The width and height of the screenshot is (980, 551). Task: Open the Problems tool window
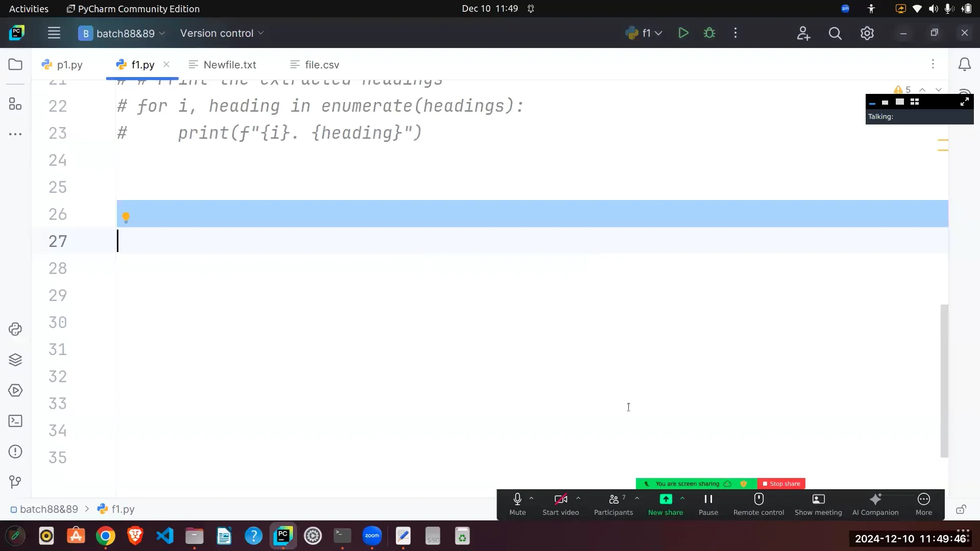click(15, 452)
